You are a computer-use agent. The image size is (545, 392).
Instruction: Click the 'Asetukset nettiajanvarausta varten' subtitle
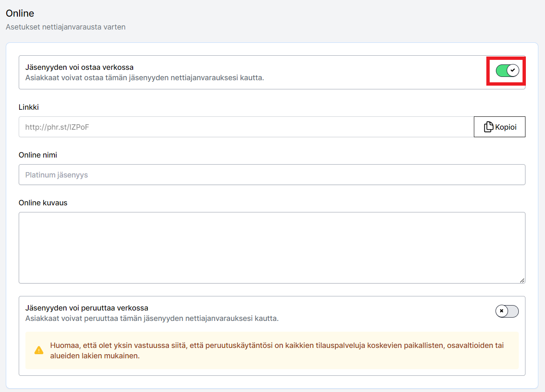[66, 27]
